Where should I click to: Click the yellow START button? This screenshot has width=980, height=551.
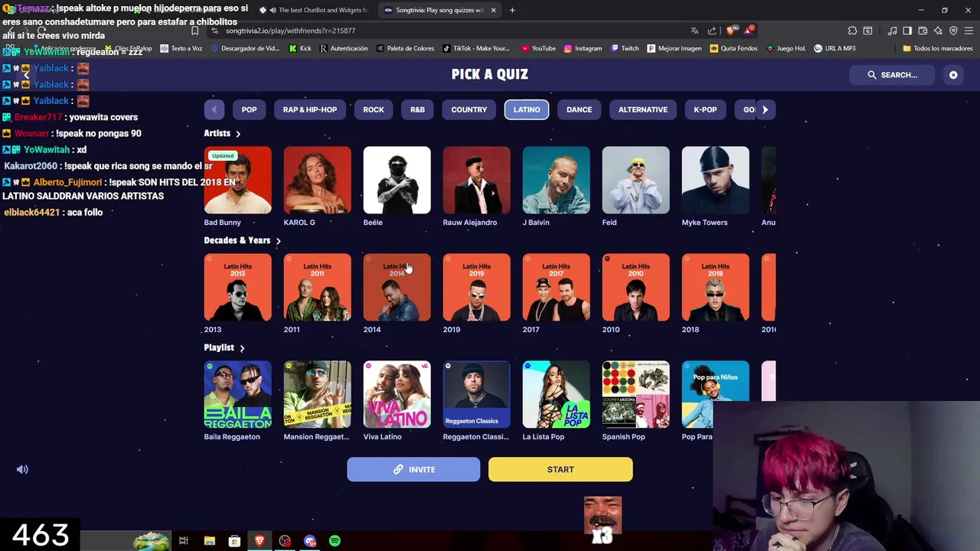560,469
